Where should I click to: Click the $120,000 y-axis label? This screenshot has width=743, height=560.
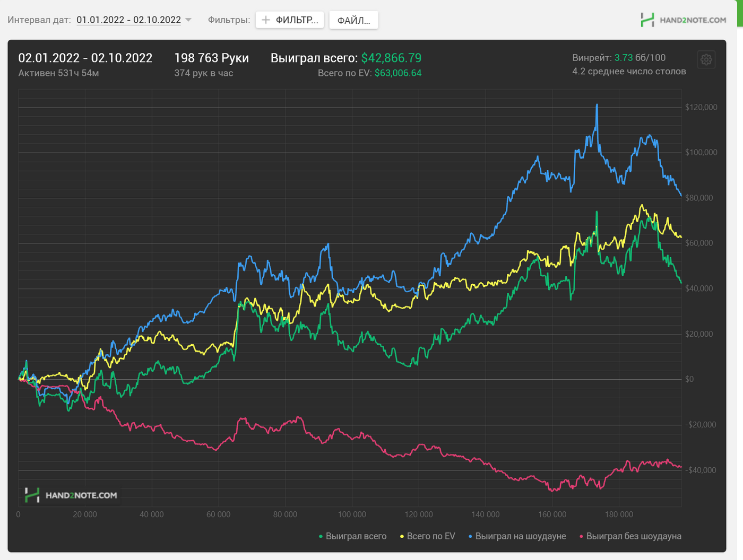pyautogui.click(x=701, y=107)
